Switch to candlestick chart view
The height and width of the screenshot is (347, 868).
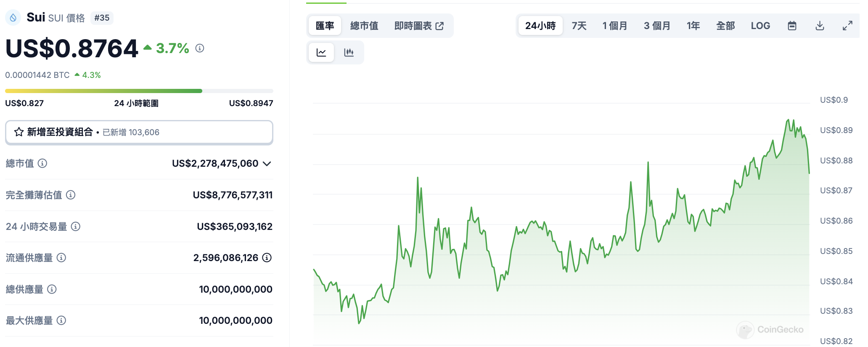tap(349, 53)
